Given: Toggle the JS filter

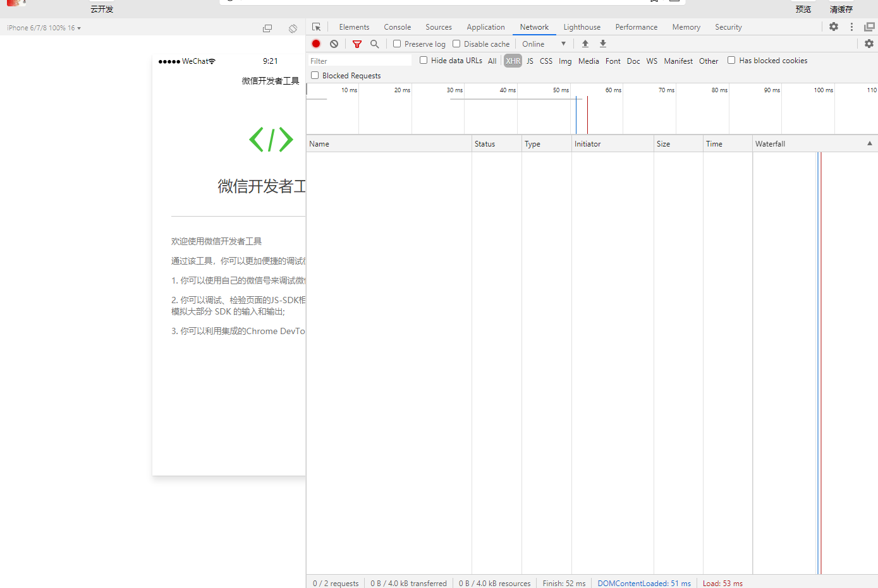Looking at the screenshot, I should coord(530,61).
